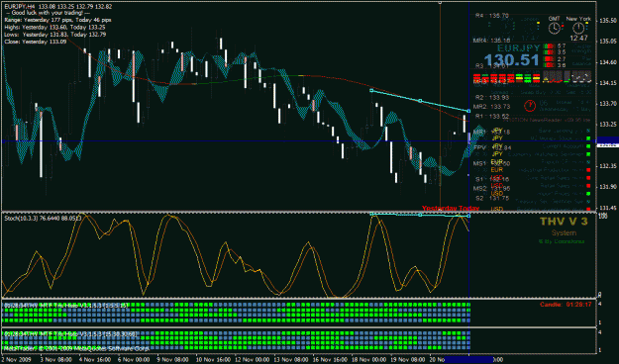Select the middle anchor of the cyan price trendline

(x=420, y=101)
